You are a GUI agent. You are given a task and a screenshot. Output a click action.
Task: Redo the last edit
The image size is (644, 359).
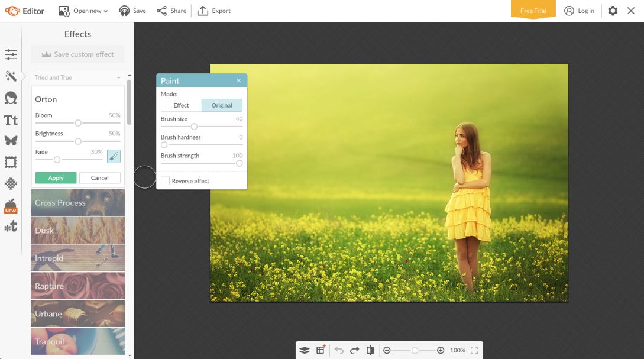coord(355,350)
